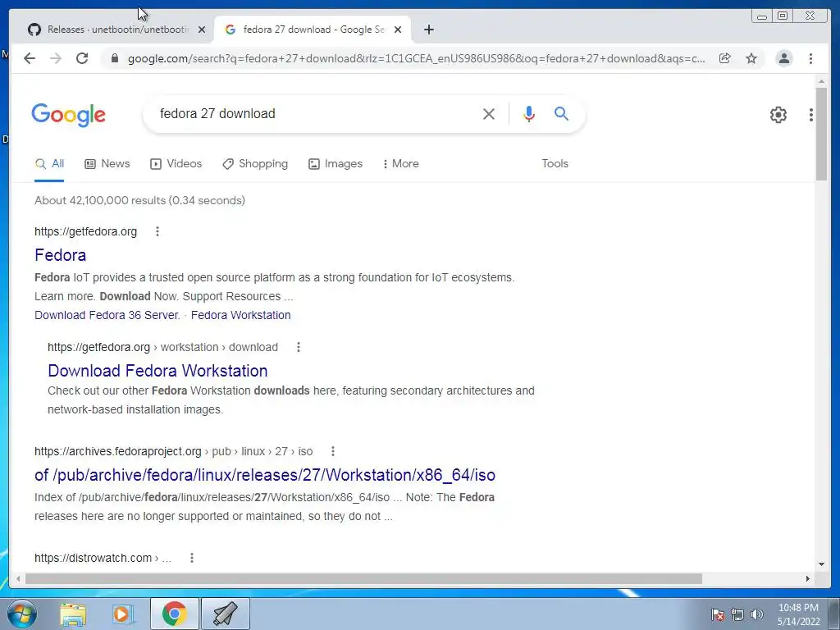Image resolution: width=840 pixels, height=630 pixels.
Task: Open network tray icon
Action: pos(737,614)
